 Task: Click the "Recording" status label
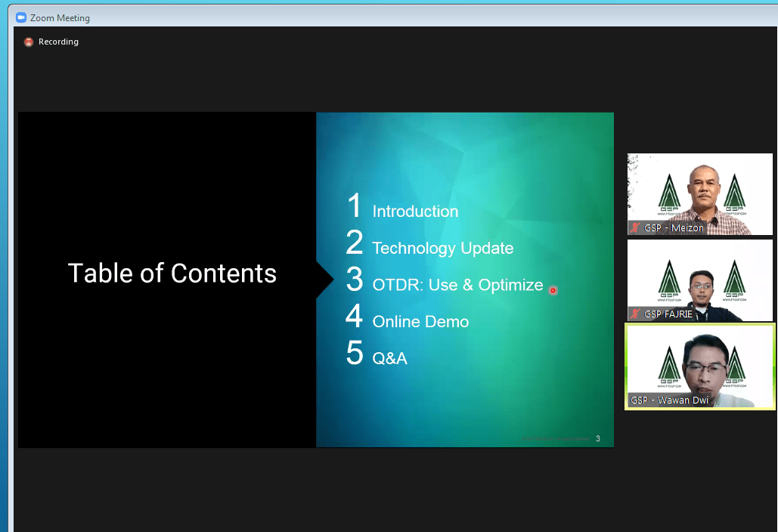click(58, 42)
